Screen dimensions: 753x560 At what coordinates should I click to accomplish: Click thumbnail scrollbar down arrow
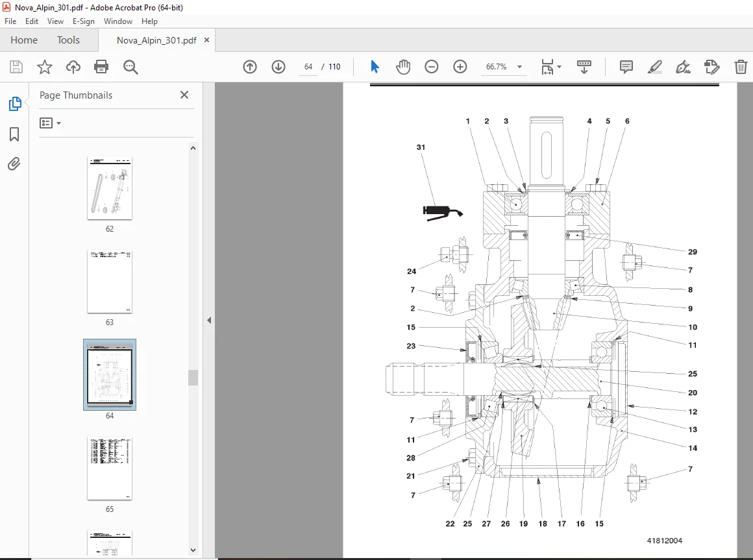tap(193, 550)
